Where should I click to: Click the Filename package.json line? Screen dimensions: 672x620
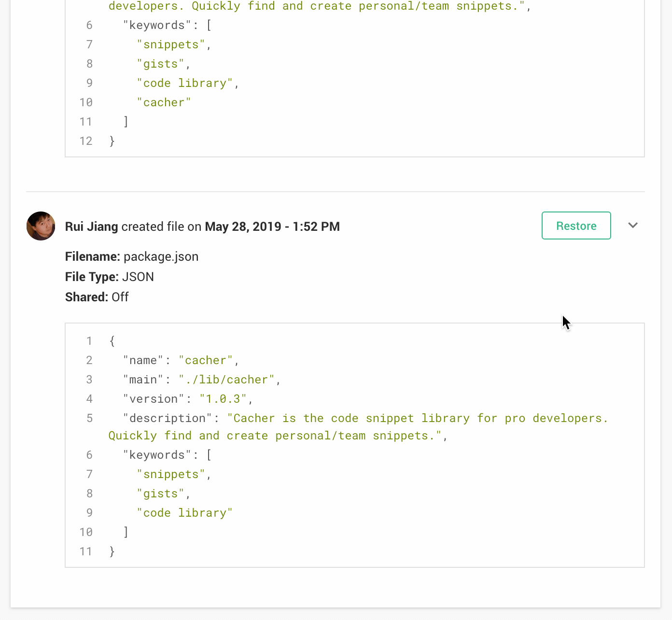[132, 256]
